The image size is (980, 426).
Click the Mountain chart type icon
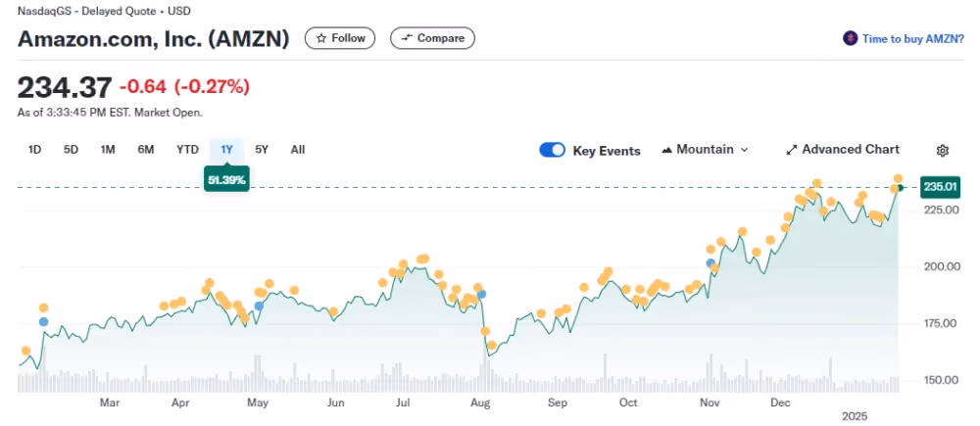pyautogui.click(x=666, y=150)
